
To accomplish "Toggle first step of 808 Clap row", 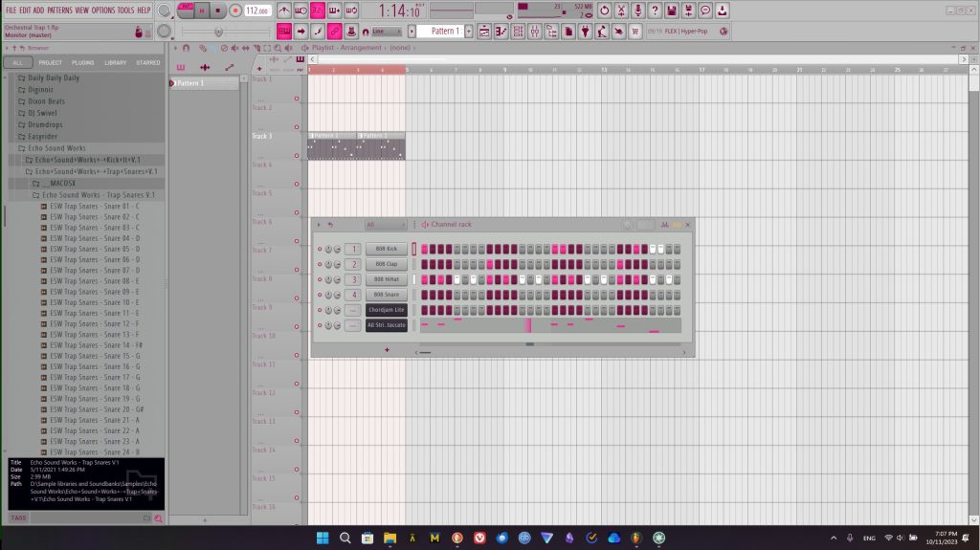I will pos(424,264).
